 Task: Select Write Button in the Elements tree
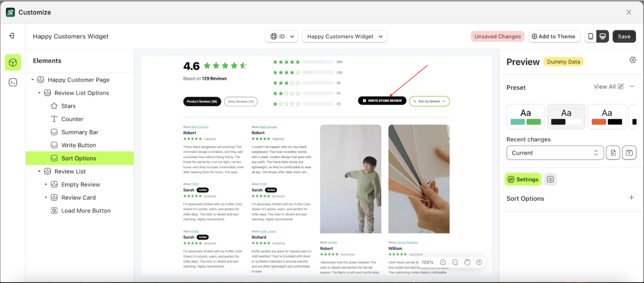79,145
